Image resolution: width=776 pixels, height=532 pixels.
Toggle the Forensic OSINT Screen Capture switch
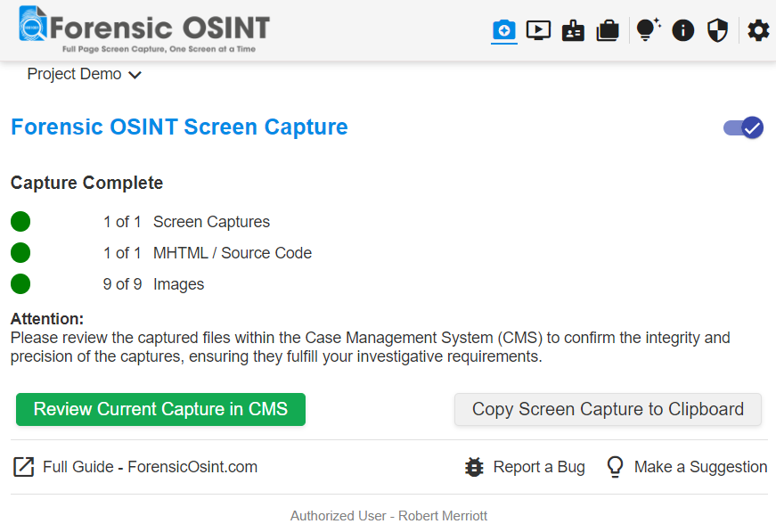pyautogui.click(x=743, y=127)
